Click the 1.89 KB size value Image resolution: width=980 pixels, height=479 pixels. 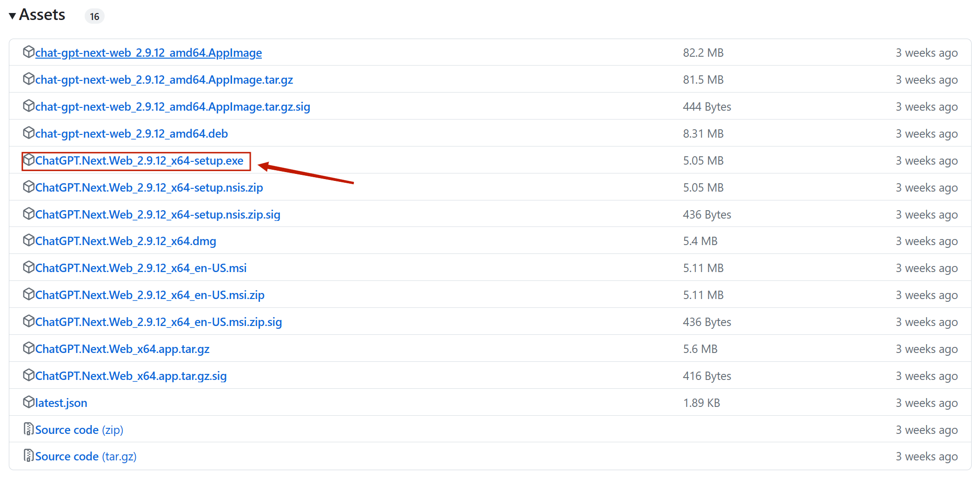coord(701,403)
